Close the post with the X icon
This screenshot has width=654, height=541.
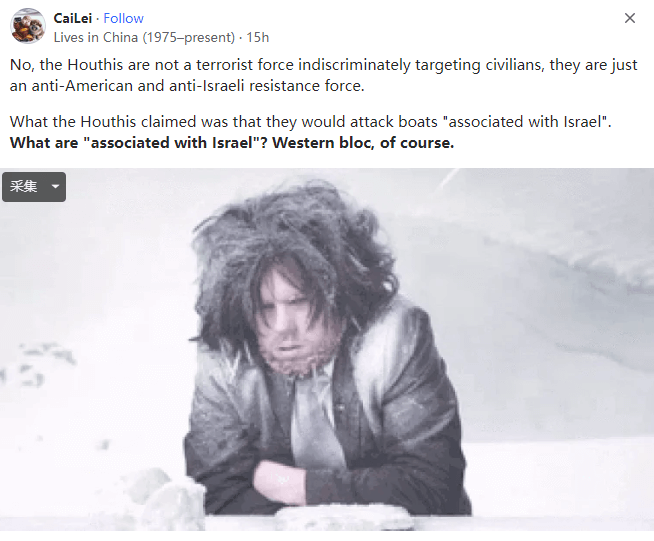click(x=629, y=18)
